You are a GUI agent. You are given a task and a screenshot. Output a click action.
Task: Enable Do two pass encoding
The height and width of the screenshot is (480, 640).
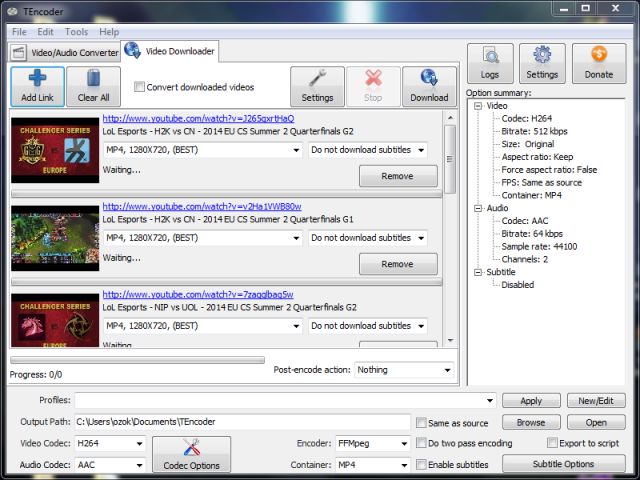coord(421,443)
